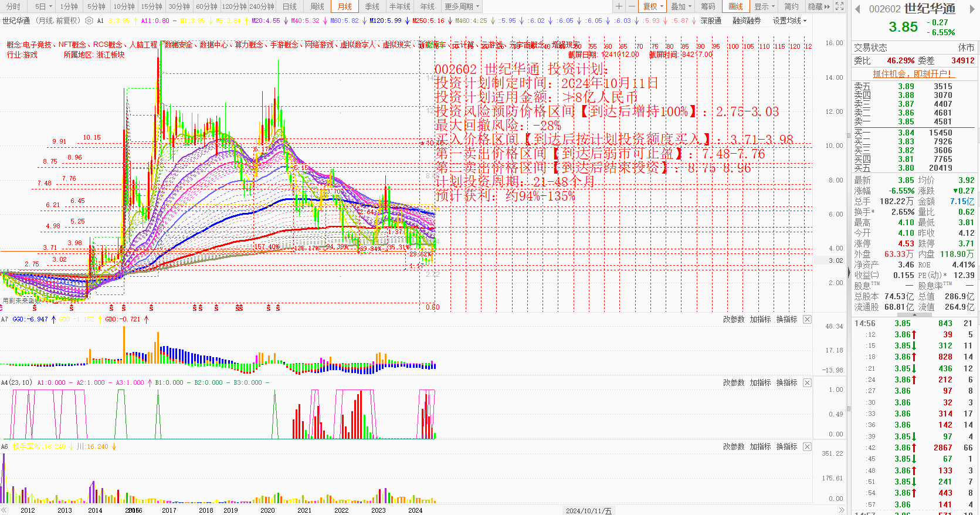The width and height of the screenshot is (980, 515).
Task: Click 改参数 in the A4 panel
Action: [734, 382]
